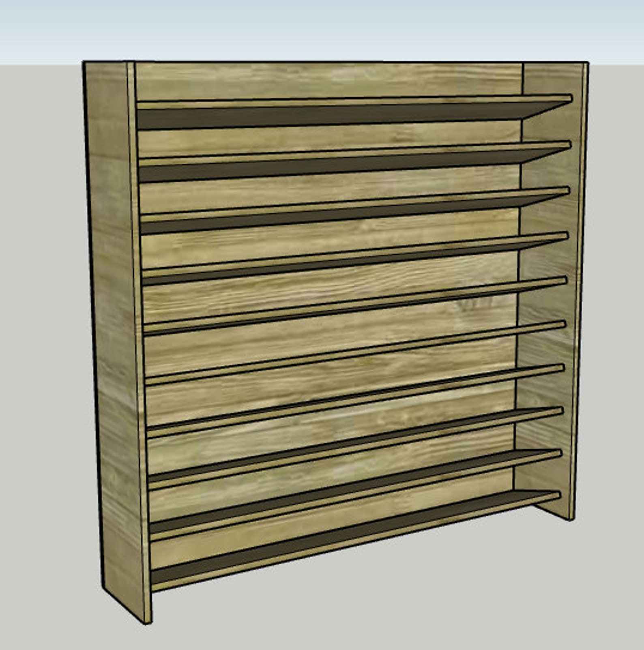Select the back panel above the top shelf
The height and width of the screenshot is (650, 644).
coord(328,80)
